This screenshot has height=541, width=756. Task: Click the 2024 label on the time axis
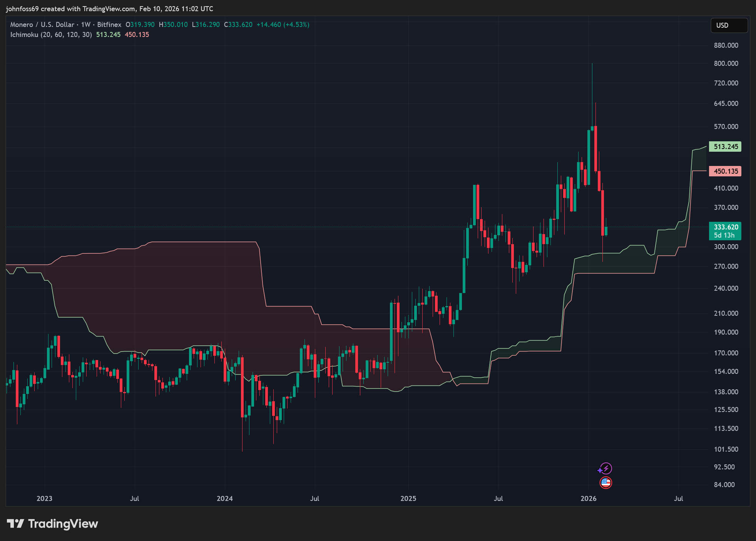(224, 499)
